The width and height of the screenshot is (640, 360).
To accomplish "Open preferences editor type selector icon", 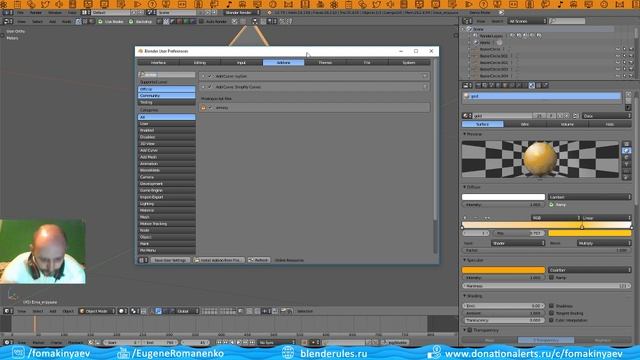I will [x=143, y=260].
